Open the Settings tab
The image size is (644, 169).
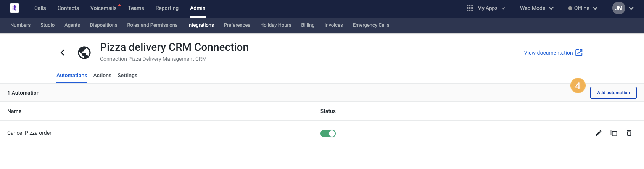point(127,75)
